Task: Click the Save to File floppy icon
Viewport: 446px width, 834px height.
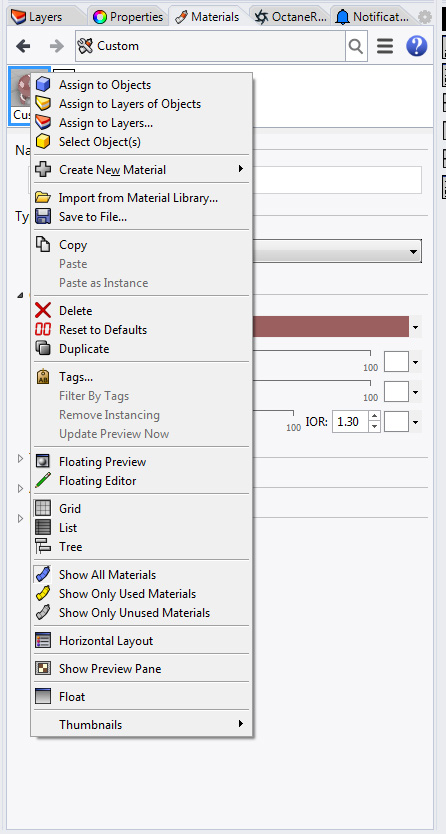Action: tap(43, 217)
